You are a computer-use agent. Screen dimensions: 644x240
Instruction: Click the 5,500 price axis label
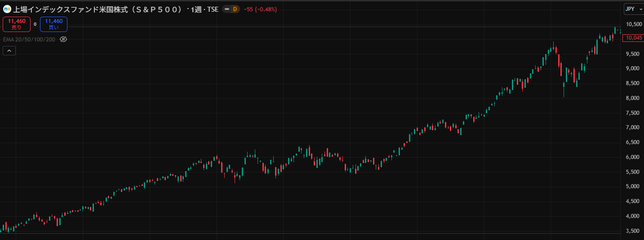pyautogui.click(x=633, y=172)
